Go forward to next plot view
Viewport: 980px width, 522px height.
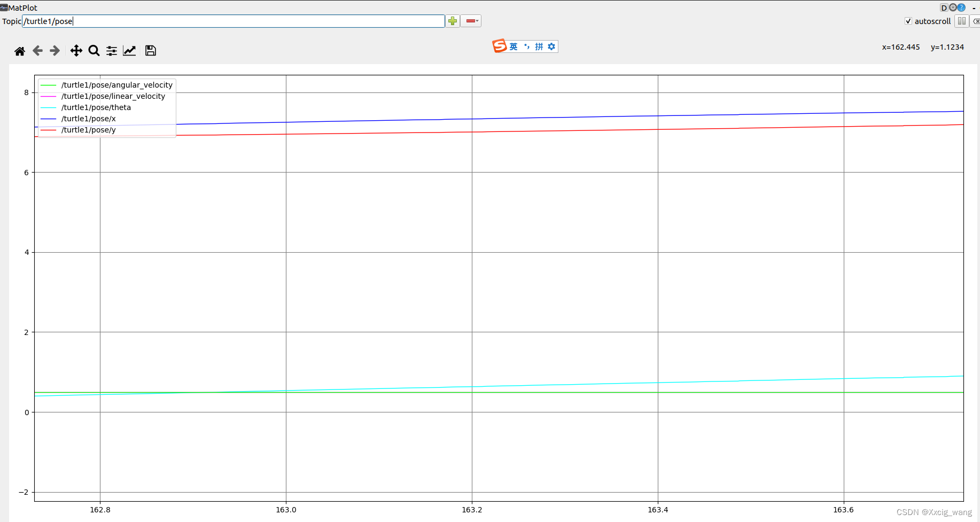click(55, 51)
